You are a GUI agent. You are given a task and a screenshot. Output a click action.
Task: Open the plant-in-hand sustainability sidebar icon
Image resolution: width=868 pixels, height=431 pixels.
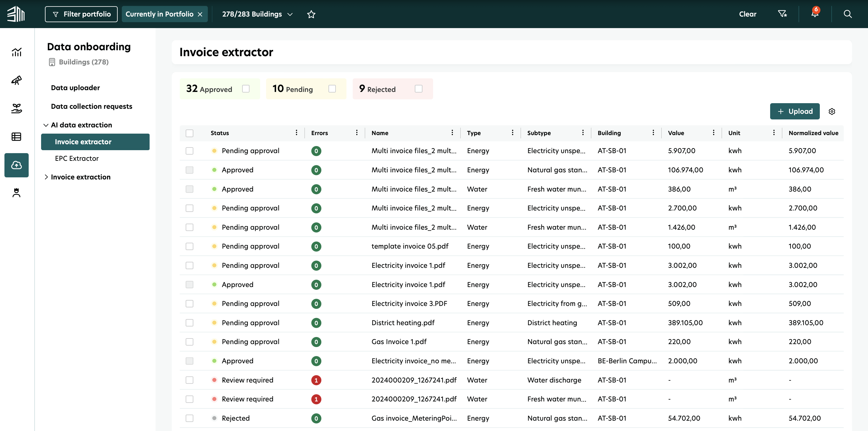[x=16, y=108]
